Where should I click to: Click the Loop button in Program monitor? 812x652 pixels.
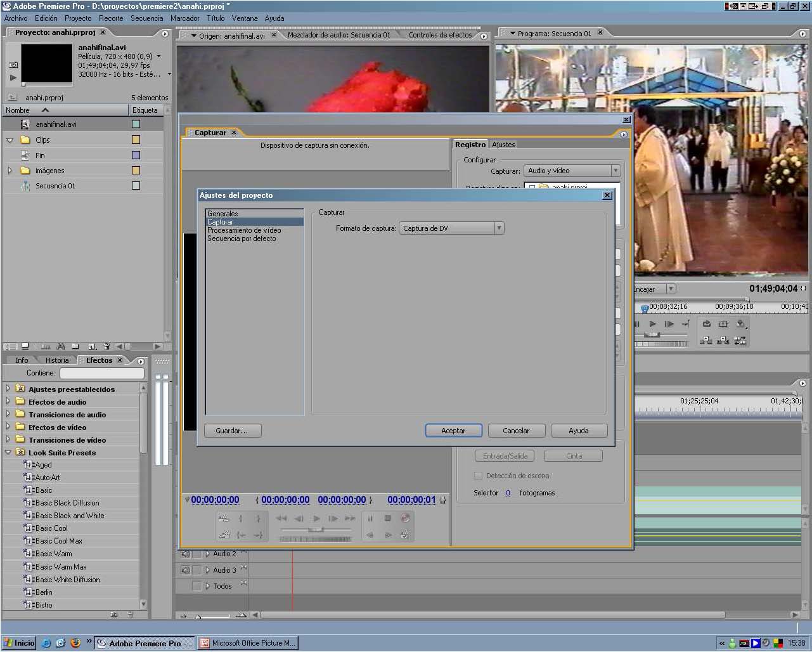click(706, 323)
